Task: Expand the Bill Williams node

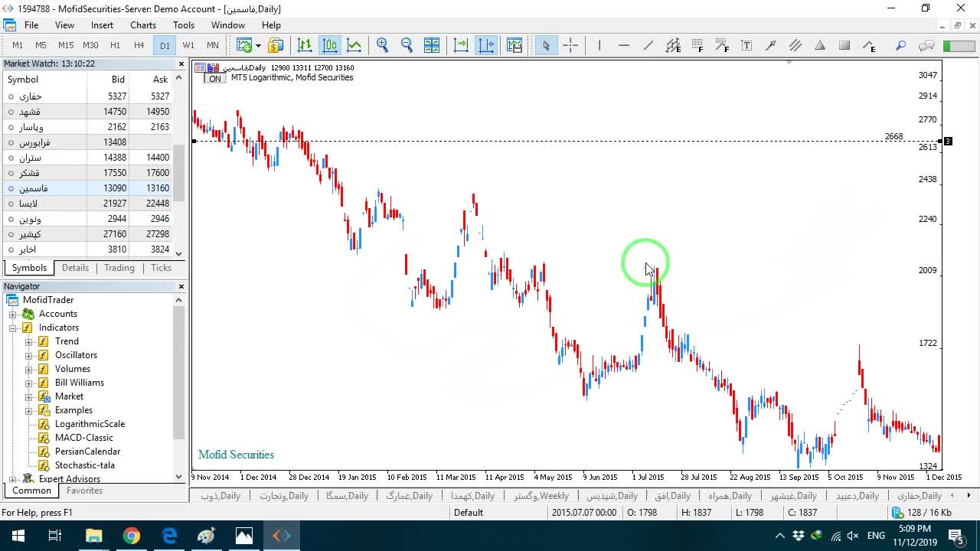Action: [29, 383]
